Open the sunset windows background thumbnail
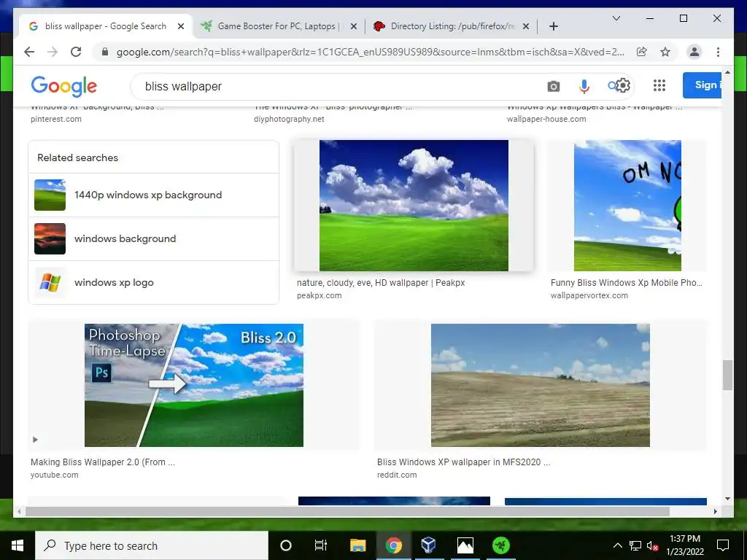This screenshot has width=747, height=560. pyautogui.click(x=50, y=238)
